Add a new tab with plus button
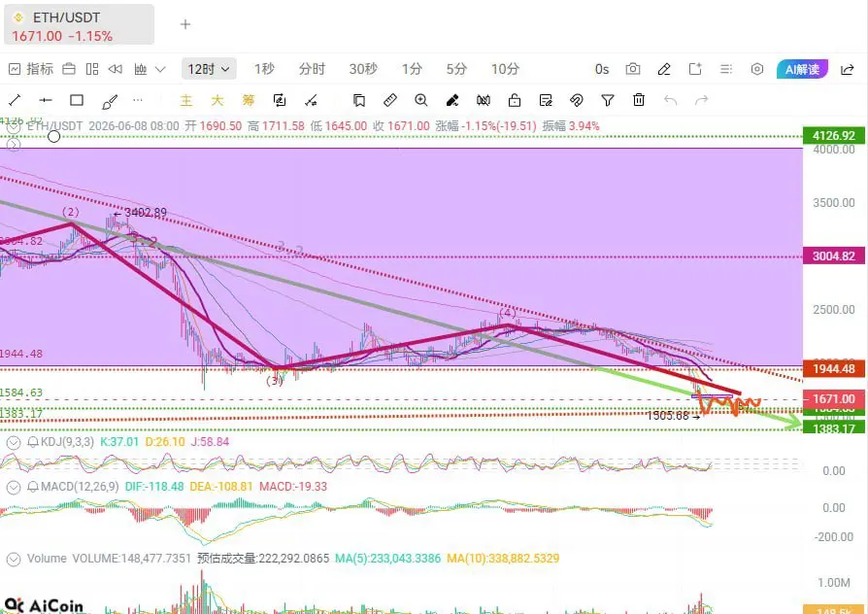The image size is (868, 614). 185,24
